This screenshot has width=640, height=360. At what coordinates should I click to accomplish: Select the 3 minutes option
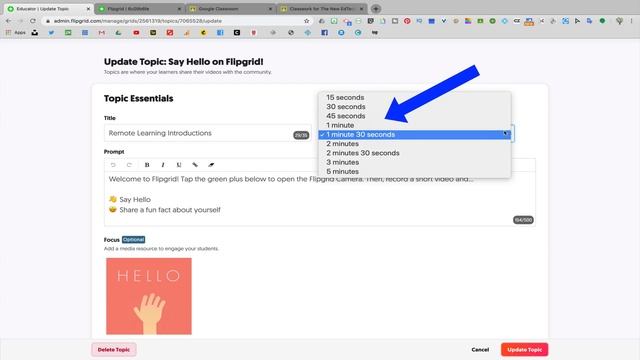pos(414,162)
